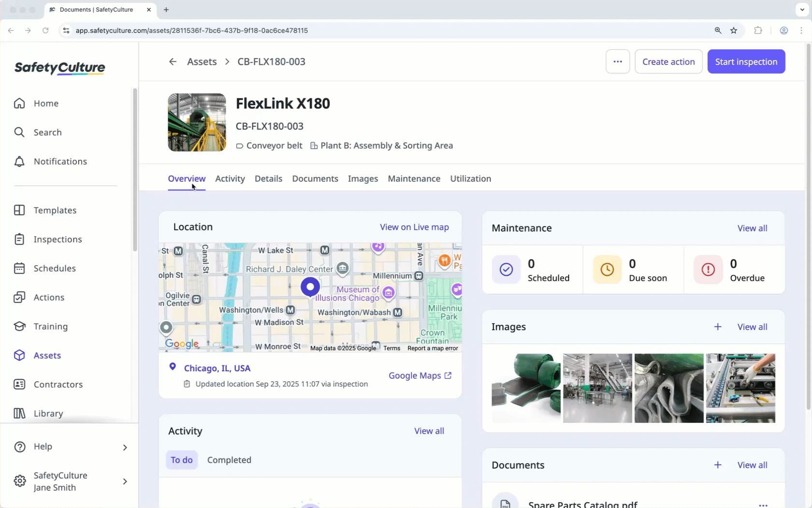812x508 pixels.
Task: Click View all in Documents card
Action: [x=752, y=465]
